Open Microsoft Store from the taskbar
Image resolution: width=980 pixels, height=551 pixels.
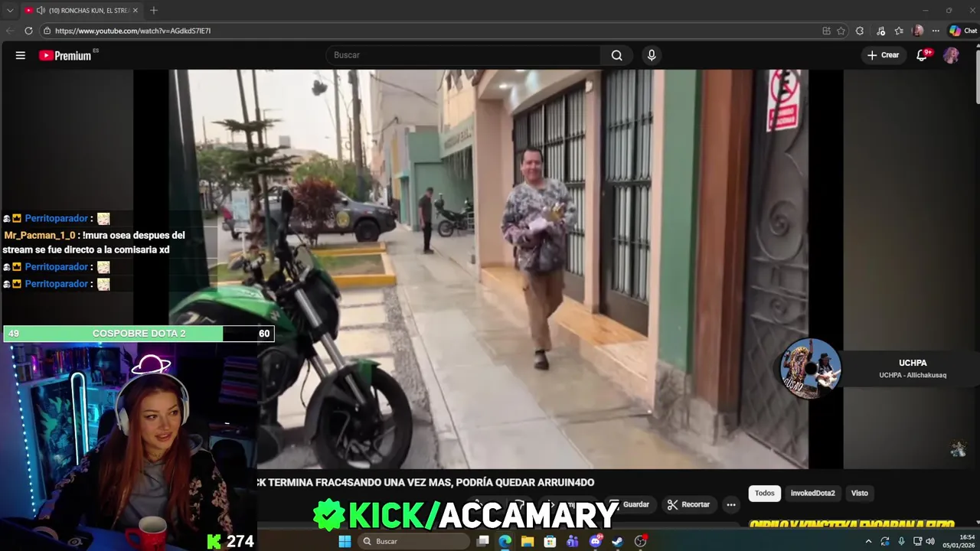tap(550, 541)
